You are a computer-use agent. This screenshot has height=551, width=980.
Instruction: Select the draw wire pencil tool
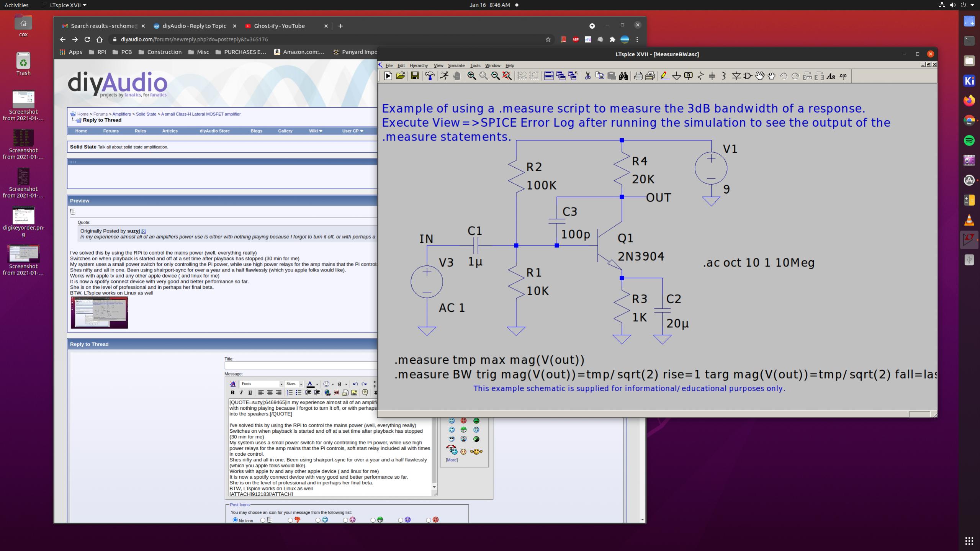(665, 76)
